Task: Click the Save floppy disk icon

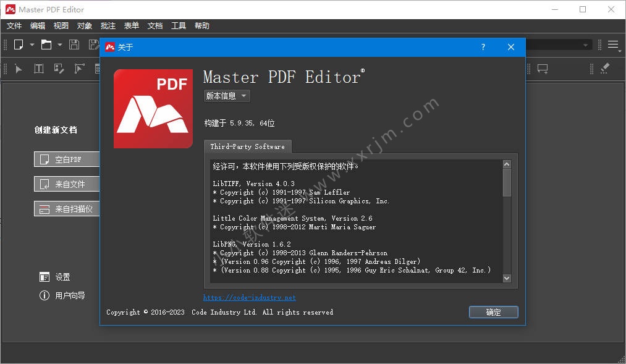Action: tap(74, 44)
